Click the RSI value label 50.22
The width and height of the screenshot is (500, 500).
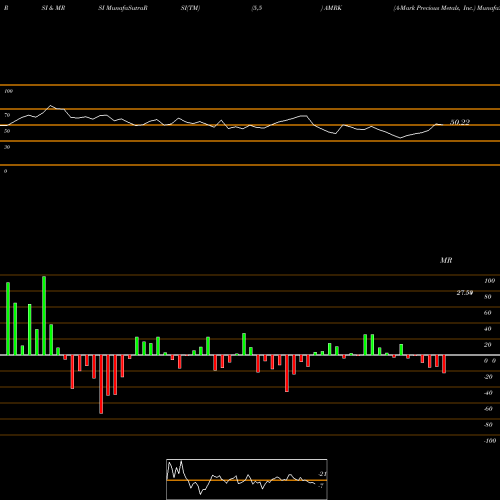(460, 122)
